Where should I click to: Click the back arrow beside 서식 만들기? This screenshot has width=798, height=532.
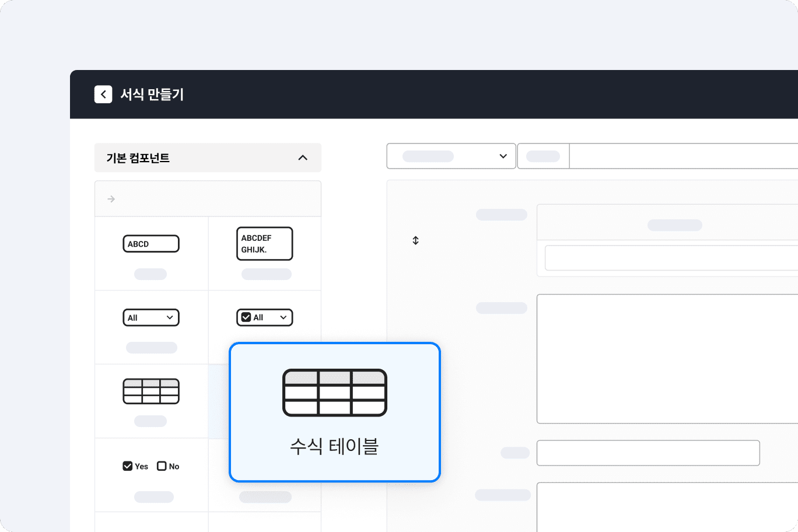[x=103, y=94]
